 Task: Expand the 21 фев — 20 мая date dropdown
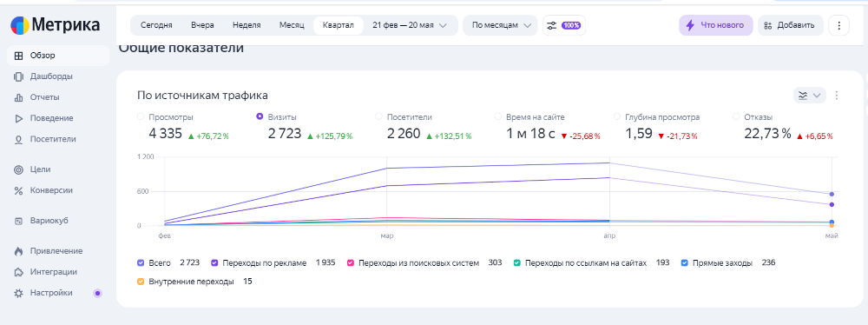point(411,25)
